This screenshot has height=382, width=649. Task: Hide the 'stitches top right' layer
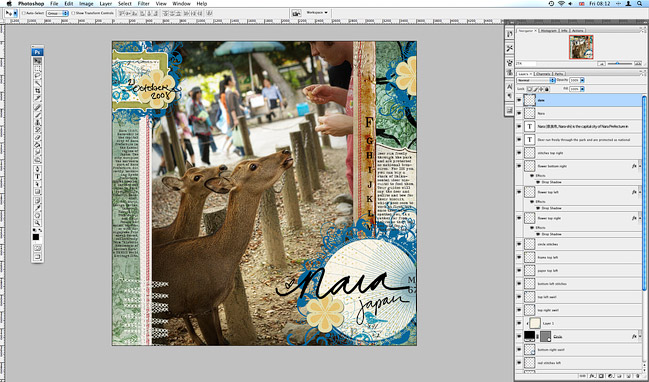519,153
